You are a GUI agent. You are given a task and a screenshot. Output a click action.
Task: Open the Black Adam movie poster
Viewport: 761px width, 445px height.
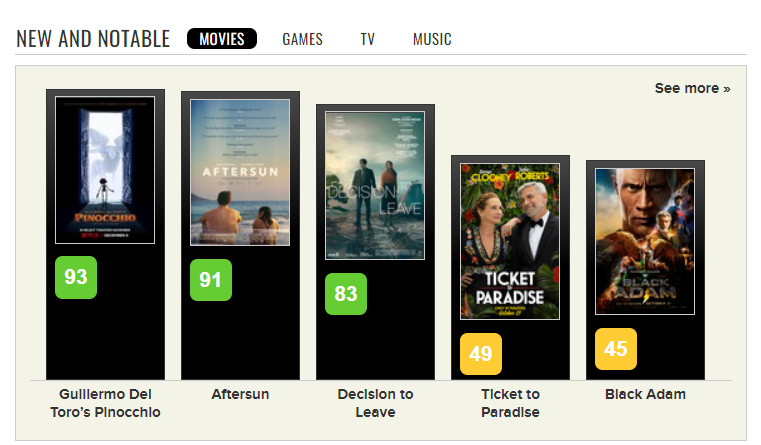tap(645, 241)
